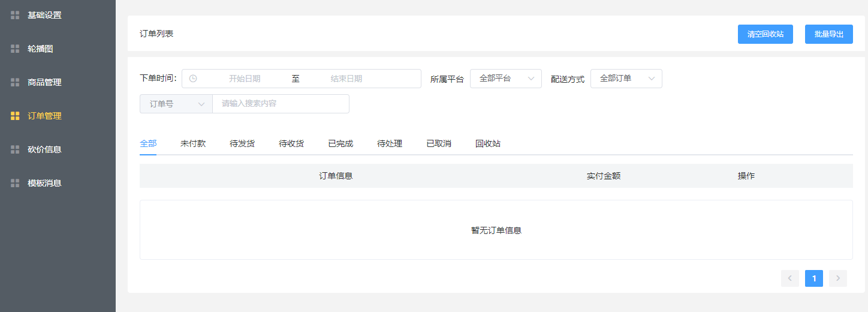
Task: Click the 清空回收站 button
Action: 765,34
